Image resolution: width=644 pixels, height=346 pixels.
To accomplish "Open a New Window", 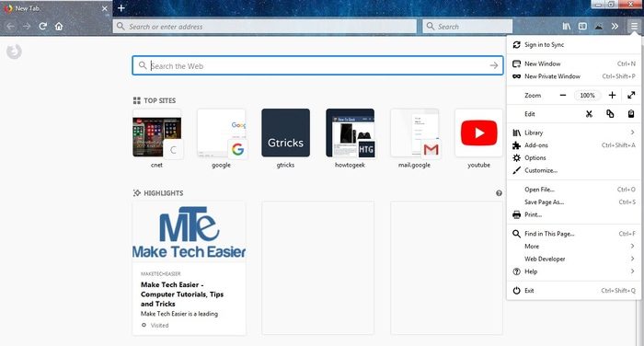I will coord(574,63).
